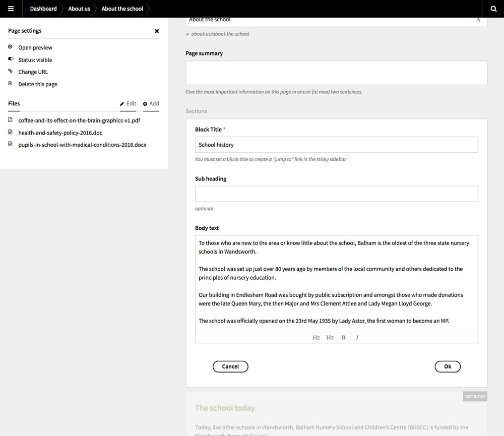504x436 pixels.
Task: Click into the Sub heading field
Action: (336, 194)
